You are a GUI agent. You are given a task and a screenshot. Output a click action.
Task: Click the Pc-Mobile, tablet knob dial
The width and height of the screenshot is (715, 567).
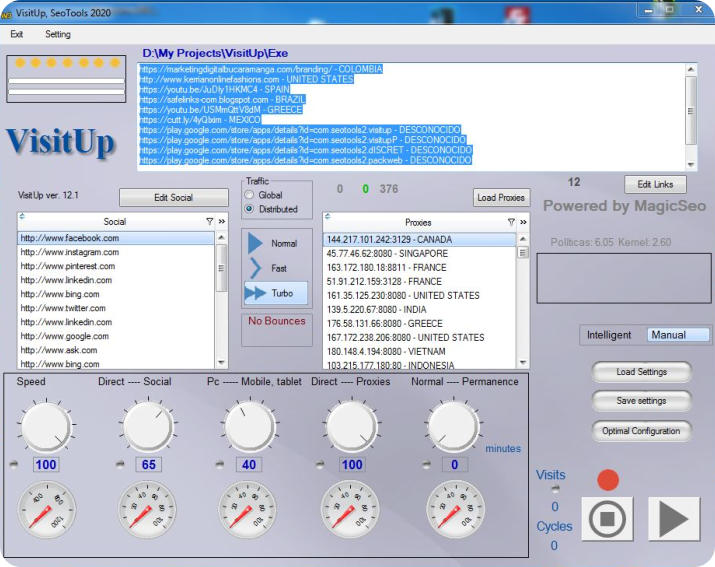pyautogui.click(x=250, y=427)
